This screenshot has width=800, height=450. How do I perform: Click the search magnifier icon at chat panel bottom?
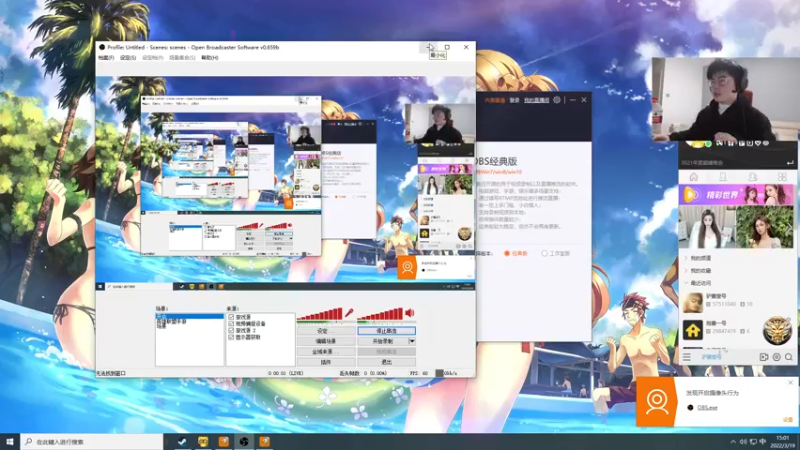[789, 357]
